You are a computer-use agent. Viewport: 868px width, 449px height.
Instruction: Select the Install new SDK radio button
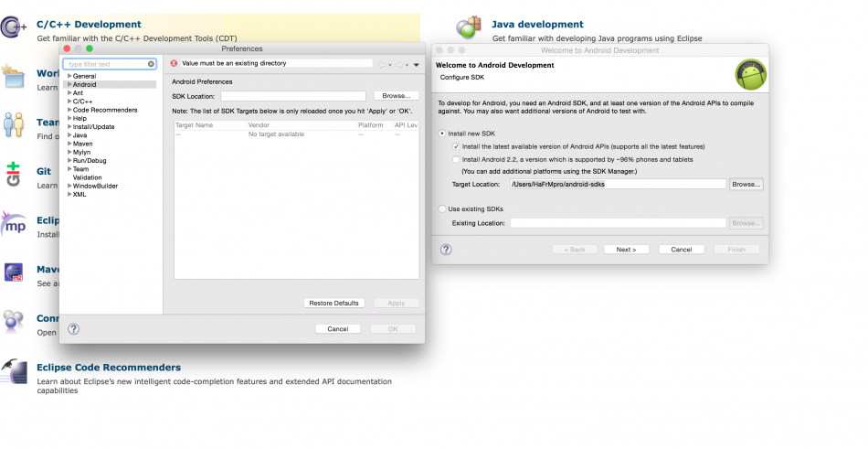(441, 134)
